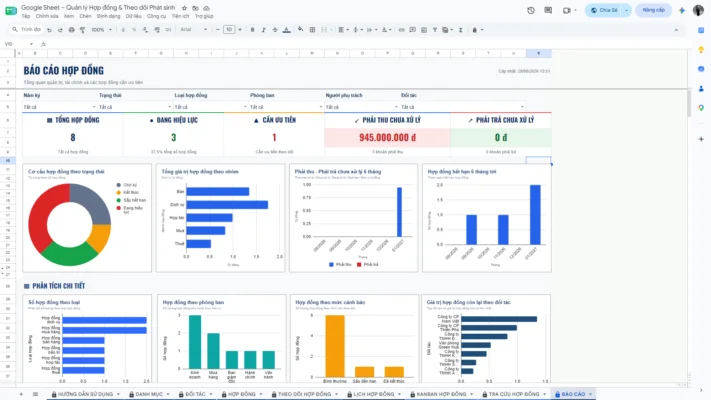The width and height of the screenshot is (711, 400).
Task: Open the Arial font dropdown
Action: [194, 30]
